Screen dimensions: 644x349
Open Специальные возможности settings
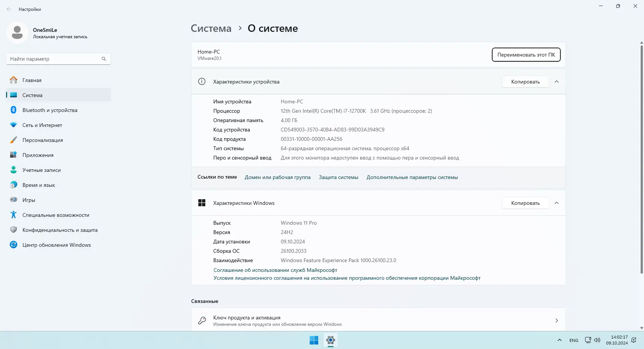pyautogui.click(x=55, y=215)
